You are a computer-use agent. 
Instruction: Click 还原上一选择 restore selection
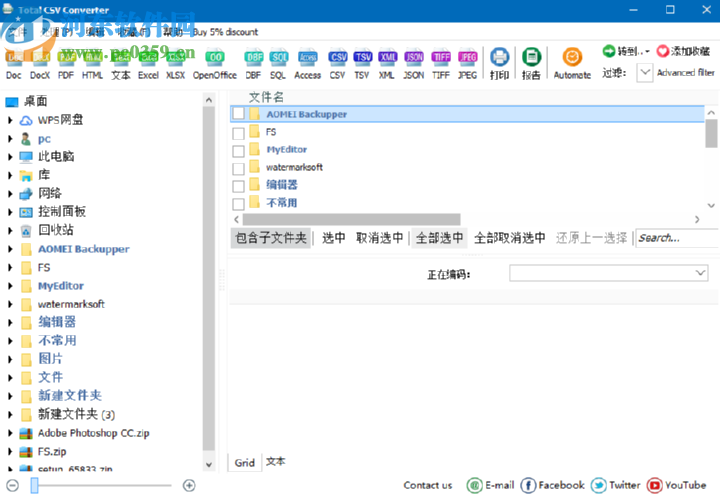point(591,238)
